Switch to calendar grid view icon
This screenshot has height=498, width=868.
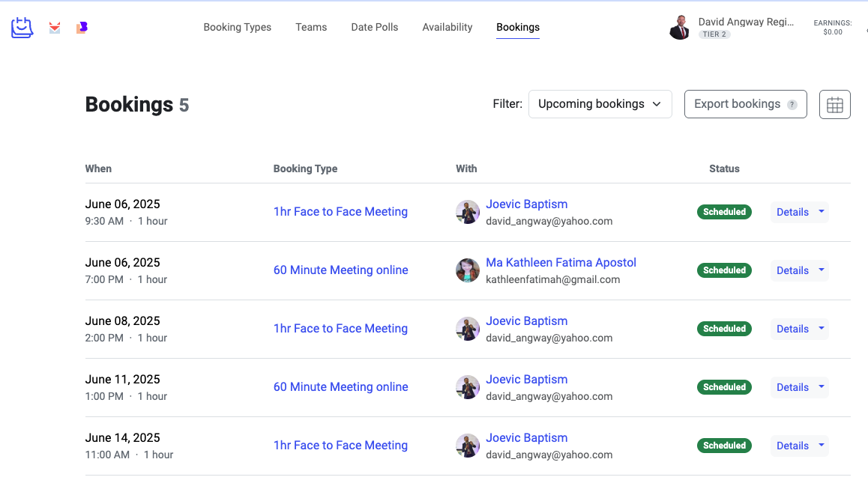(834, 104)
